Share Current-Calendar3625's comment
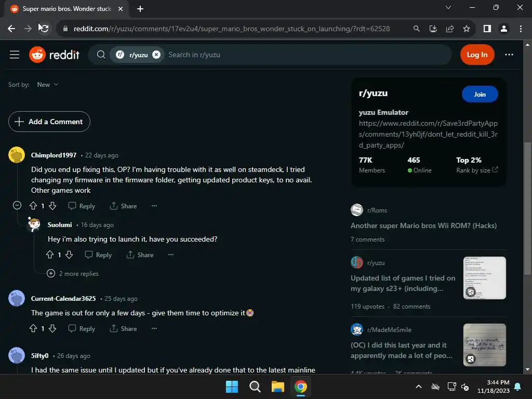The image size is (532, 399). (x=123, y=328)
